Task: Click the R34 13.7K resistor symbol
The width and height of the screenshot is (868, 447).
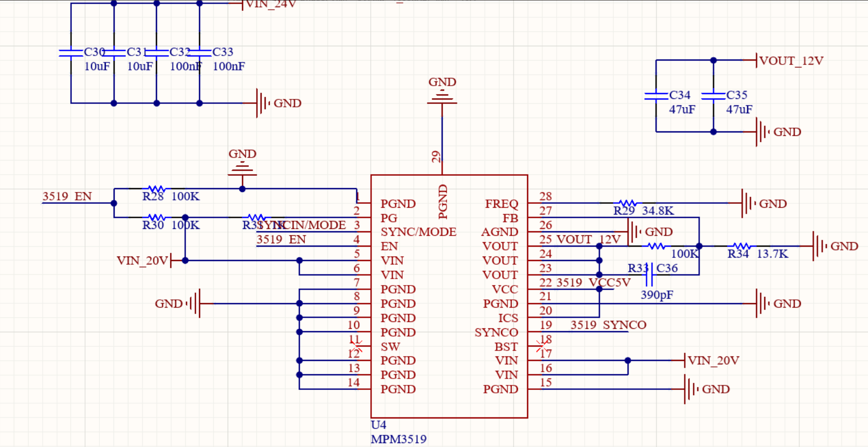Action: (x=742, y=246)
